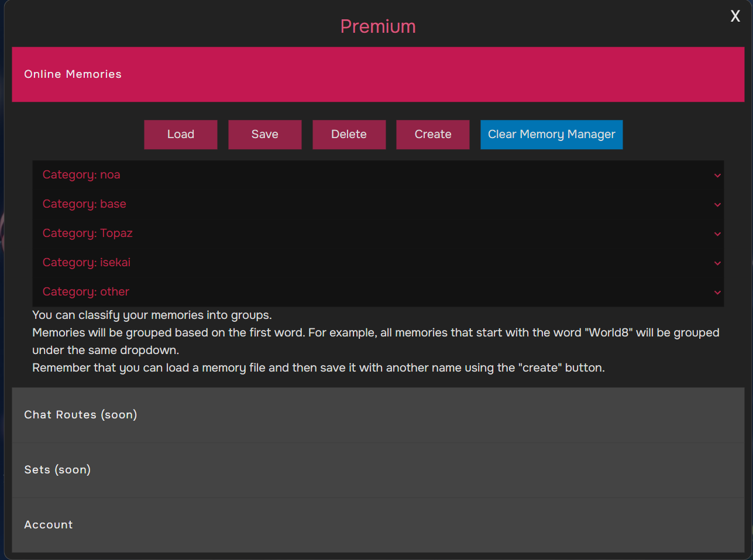753x560 pixels.
Task: Click the chevron arrow beside Category: isekai
Action: click(717, 263)
